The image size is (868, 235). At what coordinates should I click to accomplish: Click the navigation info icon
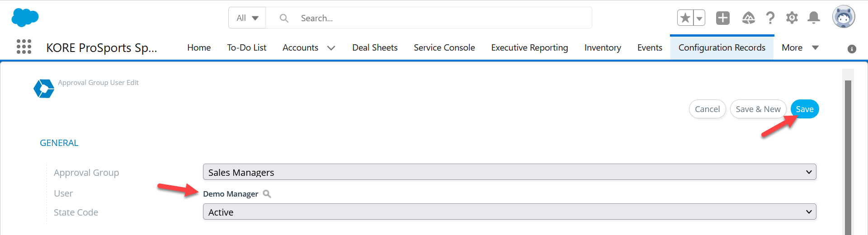[x=852, y=49]
